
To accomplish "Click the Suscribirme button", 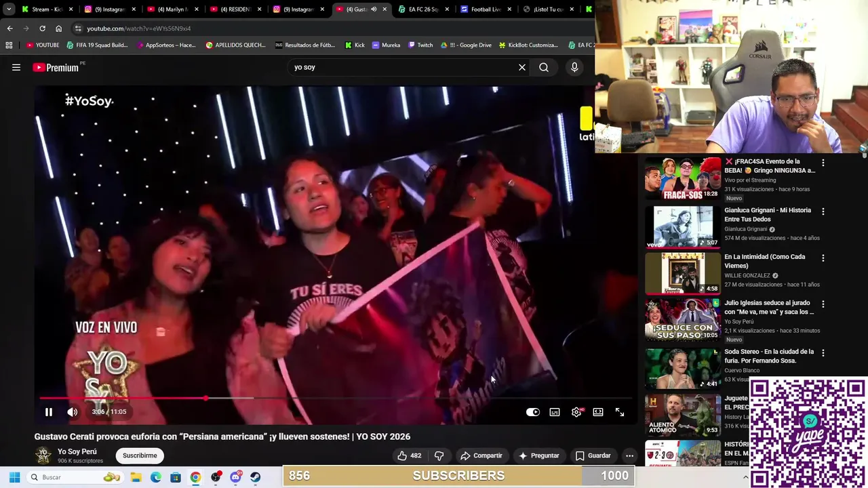I will pos(140,455).
